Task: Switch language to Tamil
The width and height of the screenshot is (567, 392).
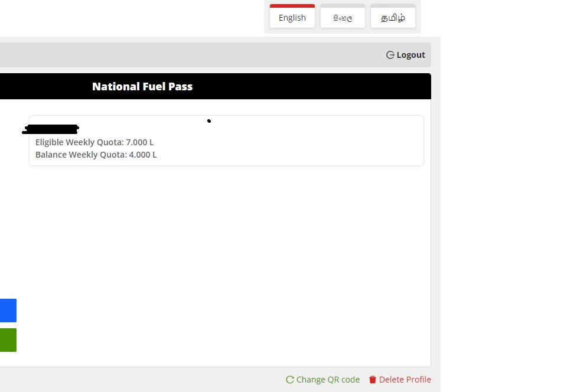Action: click(x=393, y=17)
